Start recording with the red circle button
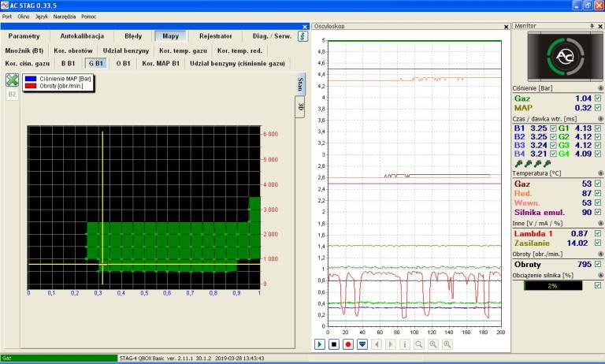The width and height of the screenshot is (605, 364). [x=348, y=344]
